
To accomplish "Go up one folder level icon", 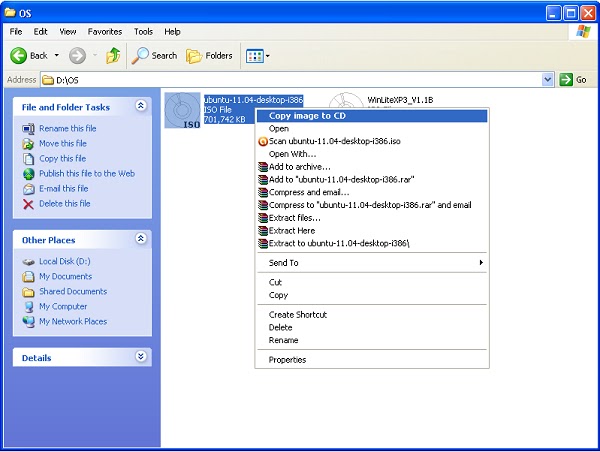I will pos(113,56).
